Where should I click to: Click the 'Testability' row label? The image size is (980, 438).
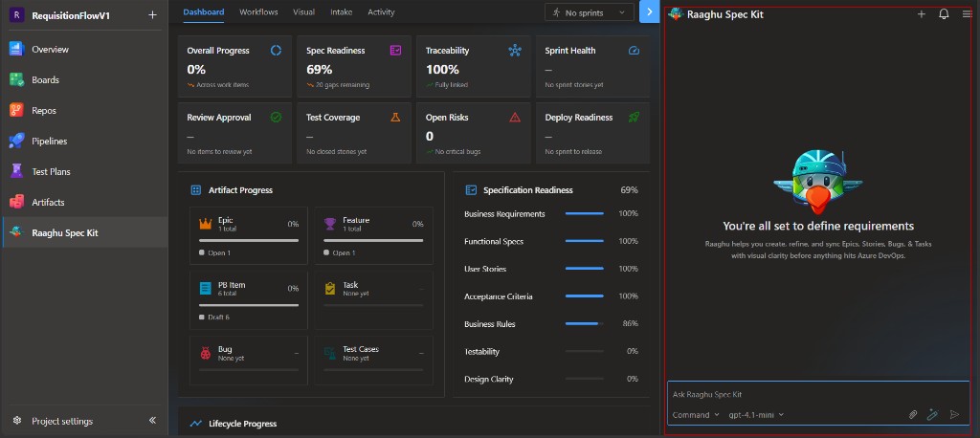[482, 352]
